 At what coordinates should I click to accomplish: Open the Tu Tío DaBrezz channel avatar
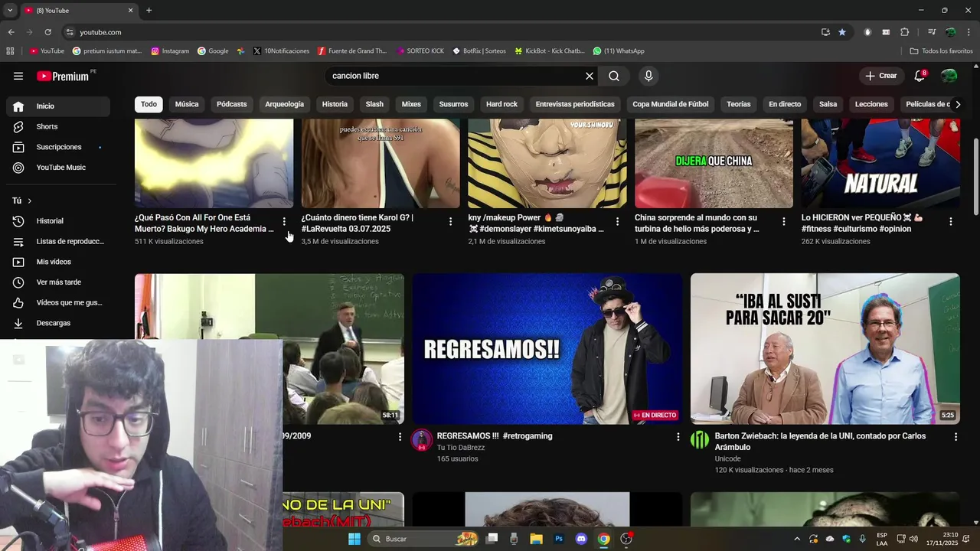pyautogui.click(x=422, y=440)
